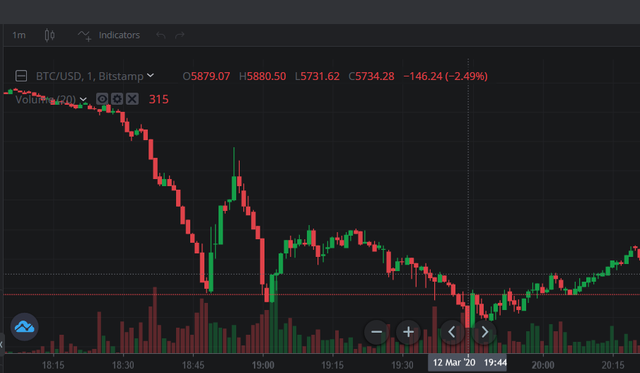Click the low price L5731.62

317,76
